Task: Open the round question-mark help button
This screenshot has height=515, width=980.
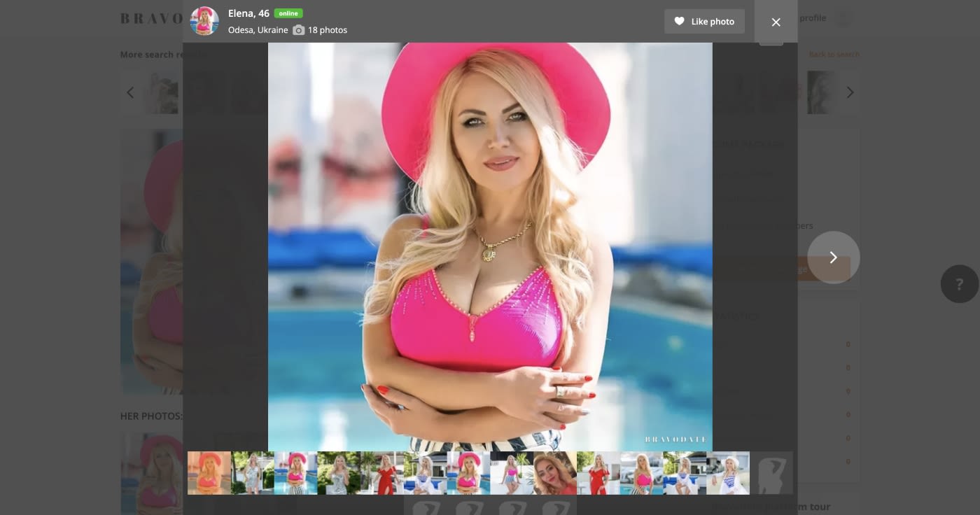Action: click(x=960, y=284)
